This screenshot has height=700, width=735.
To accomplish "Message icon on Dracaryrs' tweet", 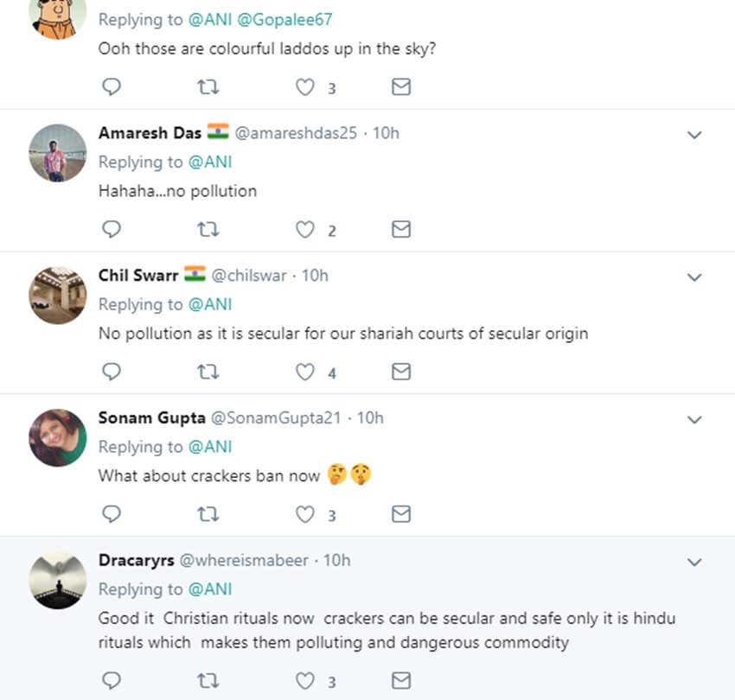I will click(x=401, y=680).
